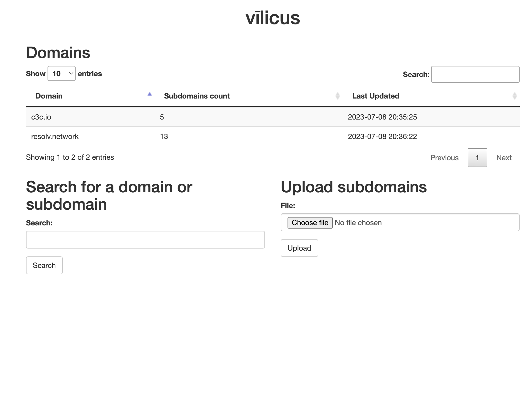The width and height of the screenshot is (532, 403).
Task: Click the Domain column sort triangle
Action: 149,95
